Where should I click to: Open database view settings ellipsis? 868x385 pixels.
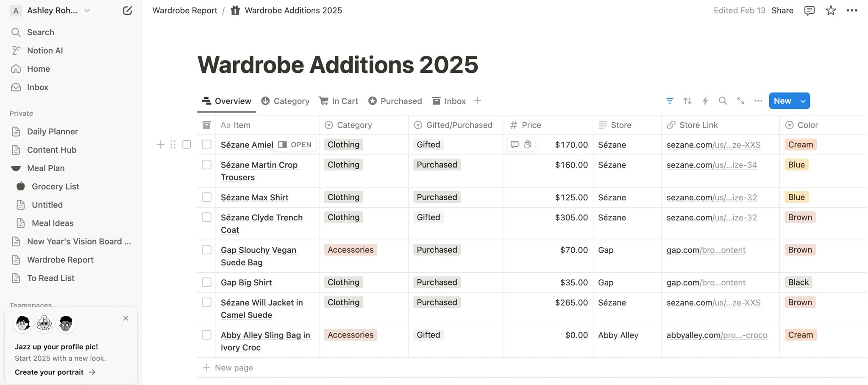click(x=758, y=101)
